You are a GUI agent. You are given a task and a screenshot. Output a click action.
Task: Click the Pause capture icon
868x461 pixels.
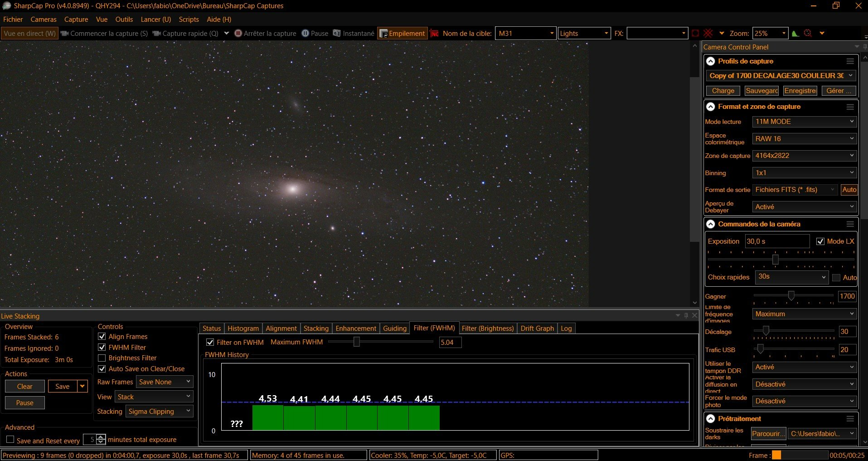pos(305,33)
